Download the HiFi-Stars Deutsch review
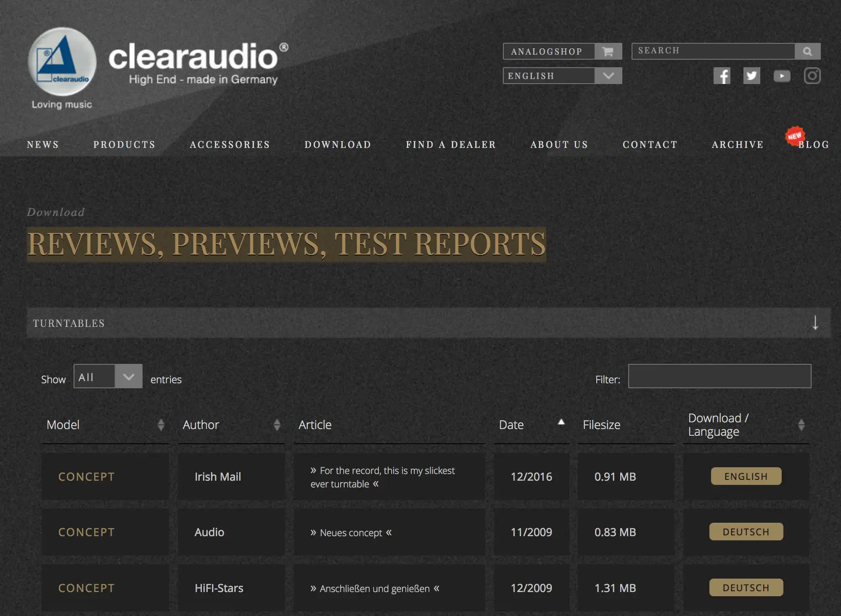 point(746,587)
